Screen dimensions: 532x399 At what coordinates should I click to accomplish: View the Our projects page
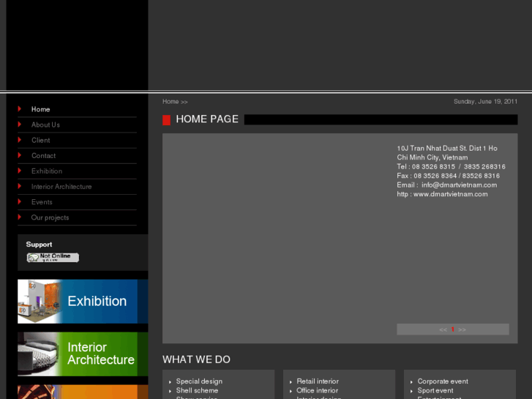tap(50, 217)
